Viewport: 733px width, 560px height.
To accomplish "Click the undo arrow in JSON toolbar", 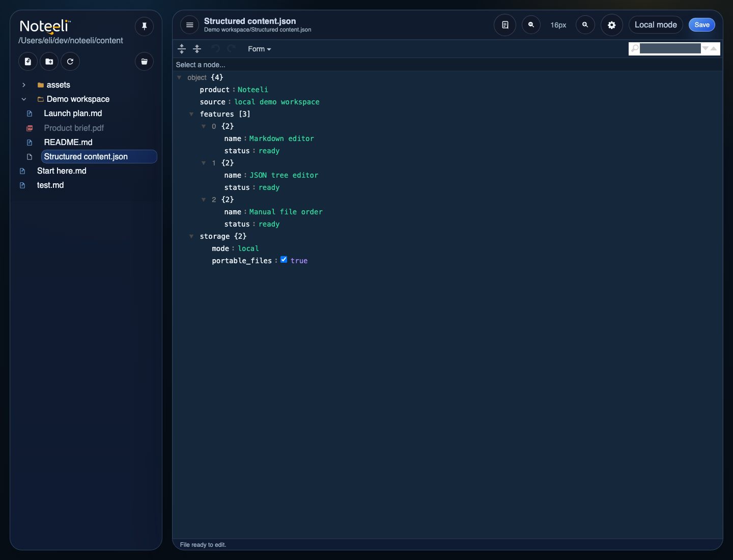I will [x=216, y=49].
